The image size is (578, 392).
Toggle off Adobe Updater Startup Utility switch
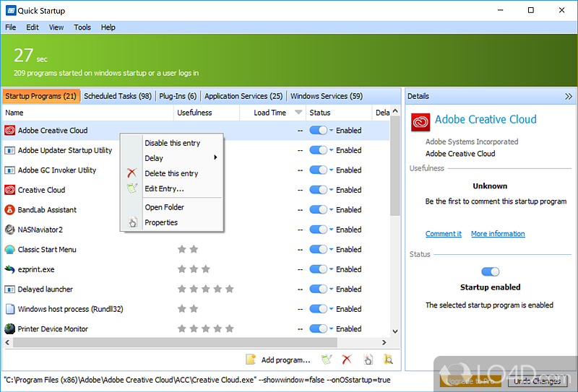point(318,150)
